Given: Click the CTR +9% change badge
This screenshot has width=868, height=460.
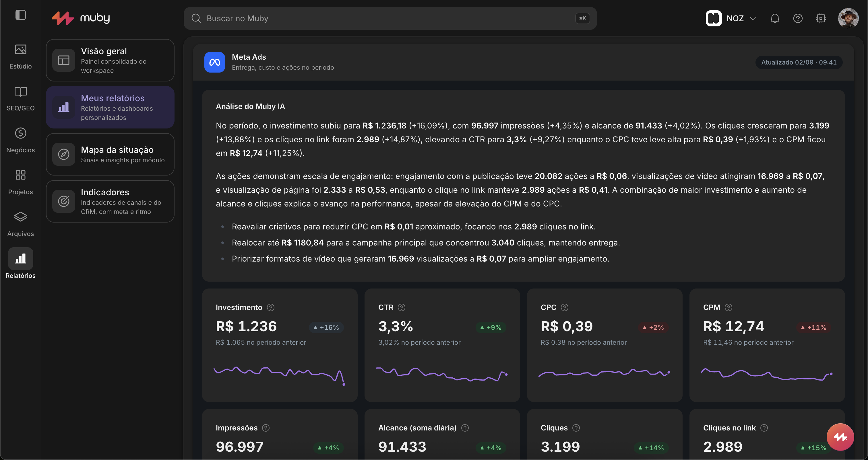Looking at the screenshot, I should tap(491, 327).
